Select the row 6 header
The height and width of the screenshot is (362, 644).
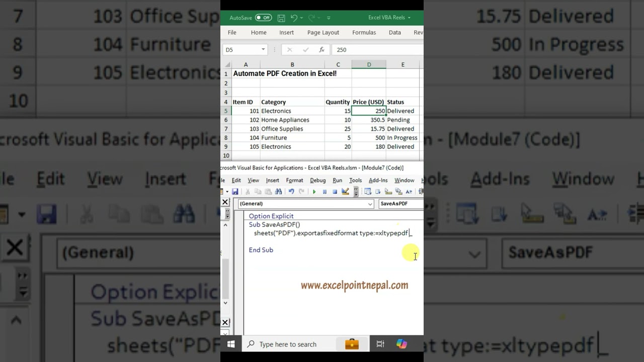tap(226, 120)
